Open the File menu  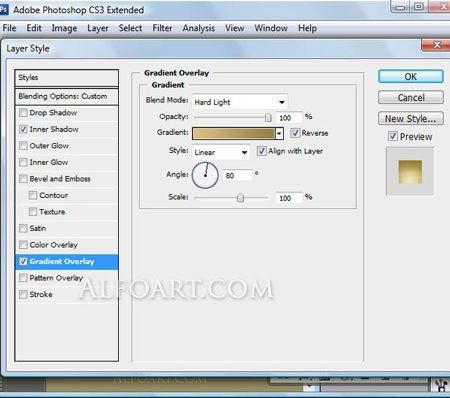9,28
